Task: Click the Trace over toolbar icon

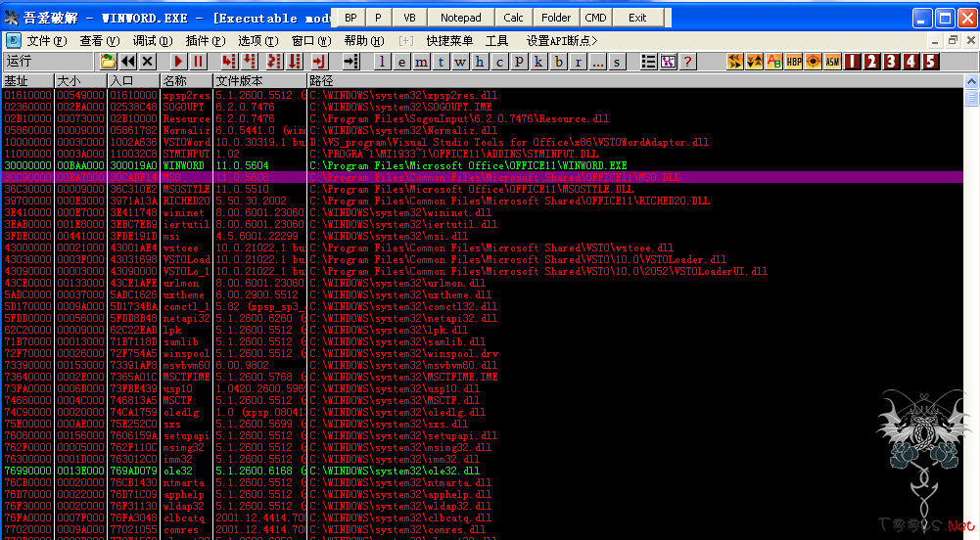Action: (x=294, y=62)
